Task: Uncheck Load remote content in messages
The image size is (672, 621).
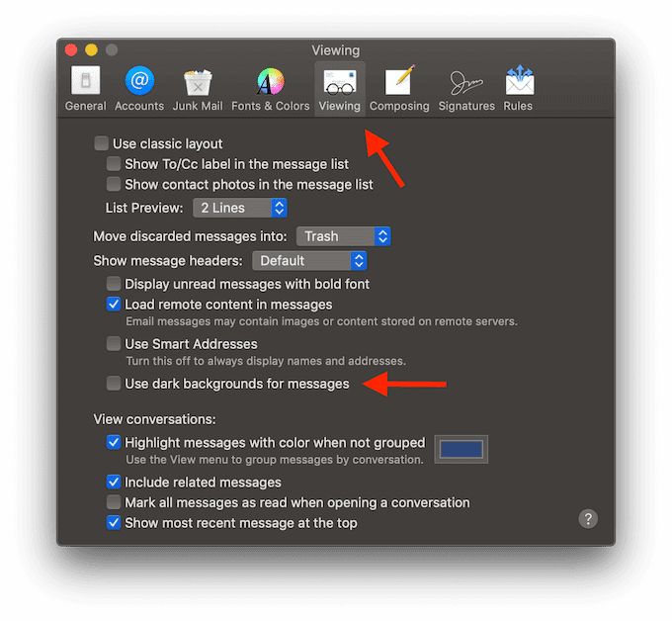Action: click(114, 304)
